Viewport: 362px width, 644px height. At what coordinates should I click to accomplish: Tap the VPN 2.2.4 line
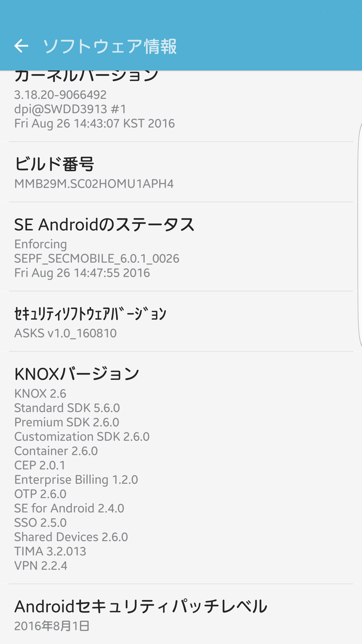coord(41,566)
